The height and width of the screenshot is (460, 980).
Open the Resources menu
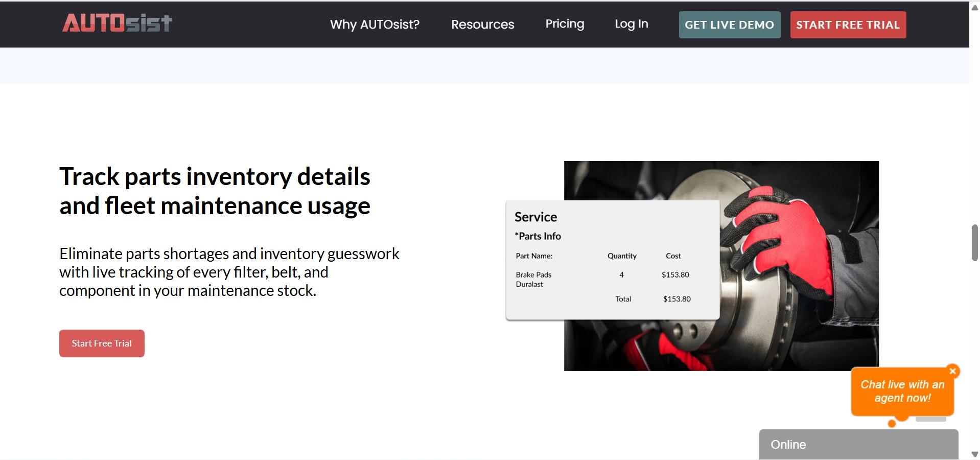pos(482,25)
